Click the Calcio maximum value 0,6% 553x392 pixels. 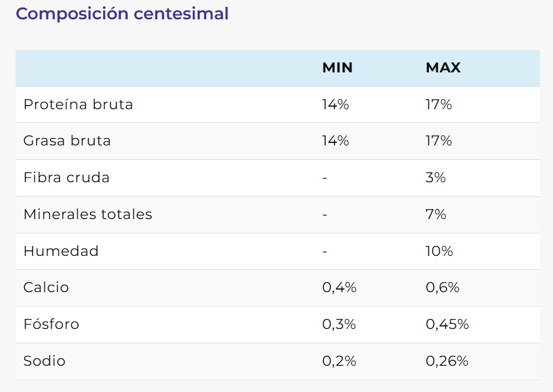click(443, 288)
